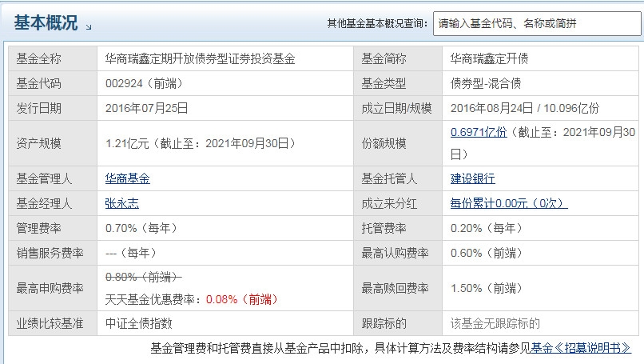Click the small arrow icon beside 基本概况
Viewport: 644px width, 364px height.
89,27
